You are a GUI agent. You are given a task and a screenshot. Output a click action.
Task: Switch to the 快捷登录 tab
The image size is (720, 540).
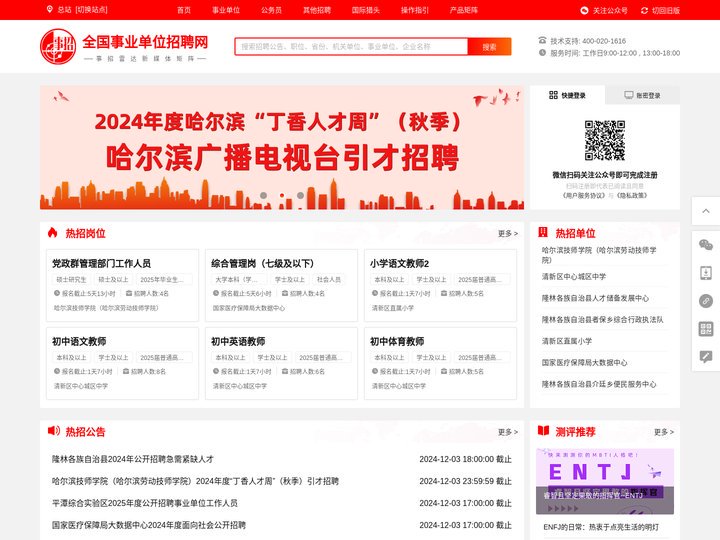(568, 95)
